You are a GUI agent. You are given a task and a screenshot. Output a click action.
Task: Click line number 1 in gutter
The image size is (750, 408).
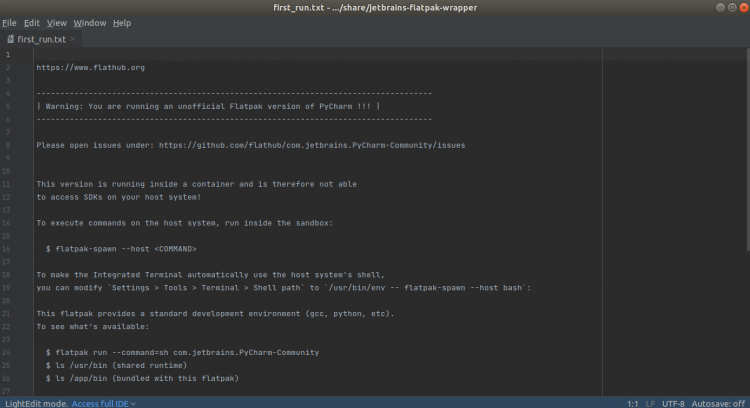(x=8, y=55)
